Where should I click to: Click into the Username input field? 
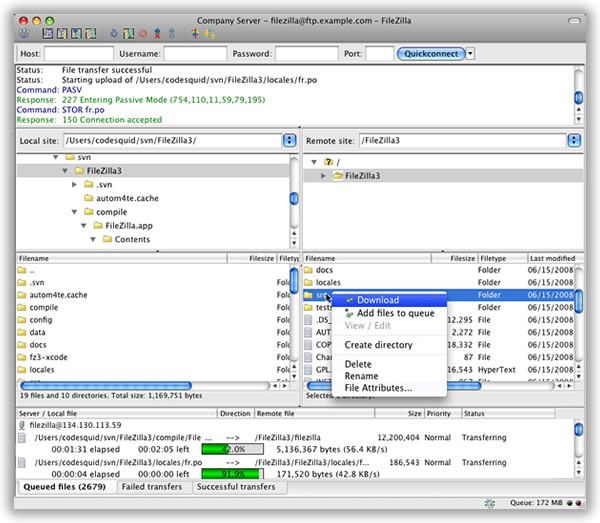[196, 54]
